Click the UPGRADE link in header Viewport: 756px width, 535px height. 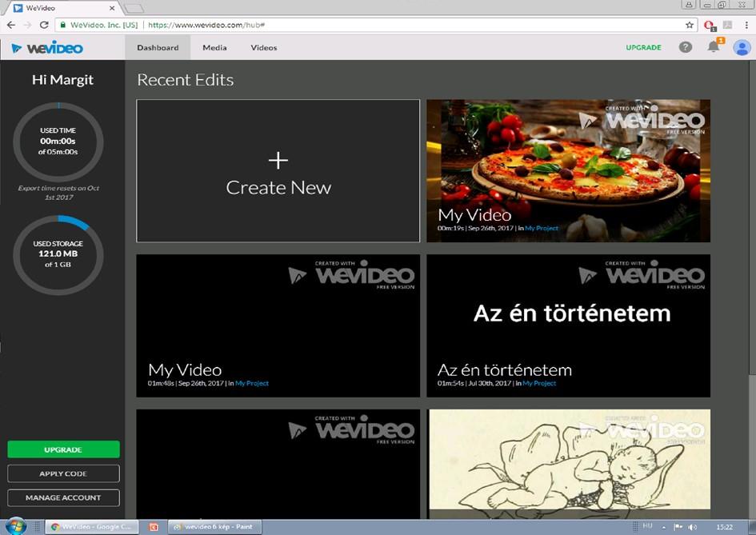[x=643, y=47]
